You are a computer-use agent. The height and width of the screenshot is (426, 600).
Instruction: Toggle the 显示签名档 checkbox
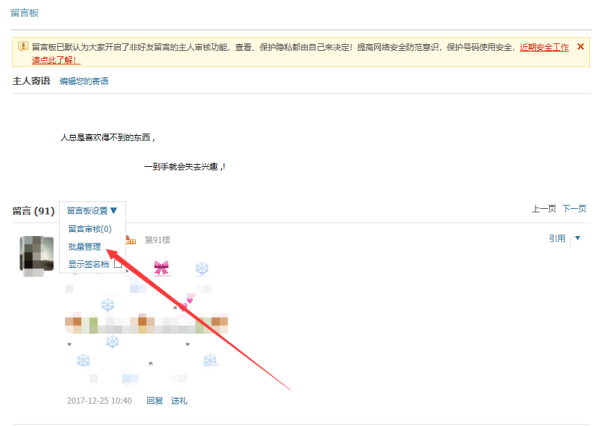[x=118, y=264]
